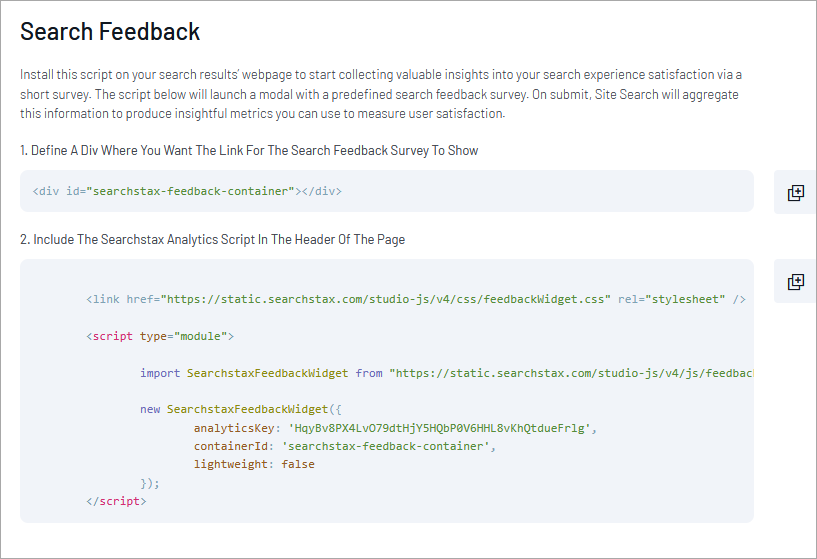Click the script type="module" opening tag
The width and height of the screenshot is (817, 559).
tap(160, 336)
